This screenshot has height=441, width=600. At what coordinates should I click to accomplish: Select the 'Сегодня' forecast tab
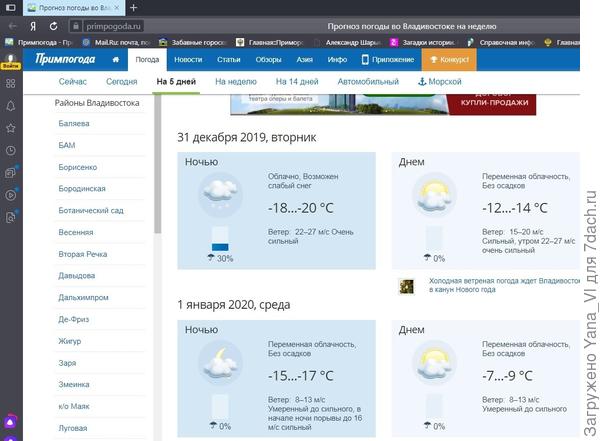click(121, 81)
